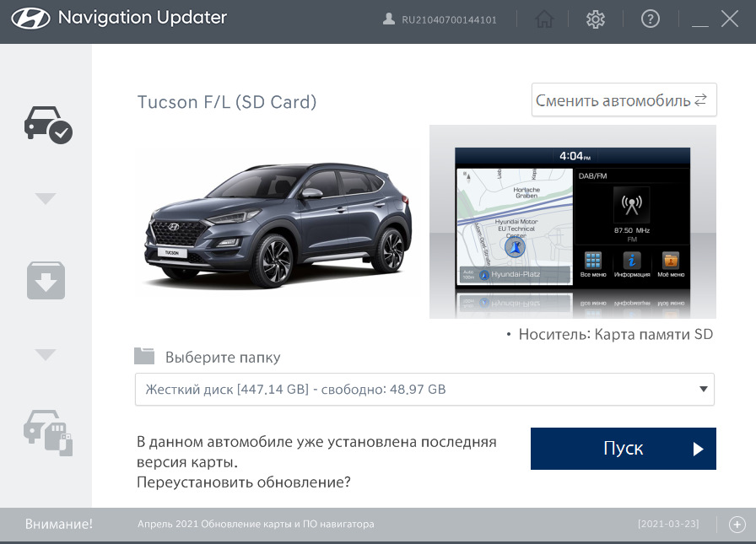Click Внимание! label in status bar
Viewport: 756px width, 544px height.
(58, 525)
